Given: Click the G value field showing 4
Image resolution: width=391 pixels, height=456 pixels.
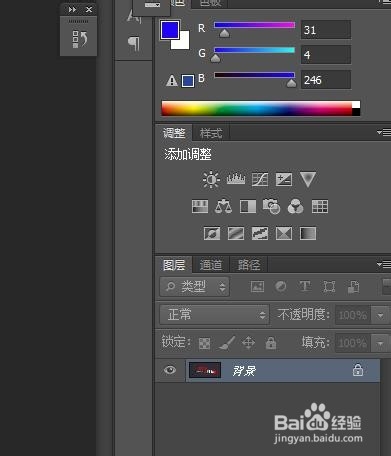Looking at the screenshot, I should pos(326,55).
